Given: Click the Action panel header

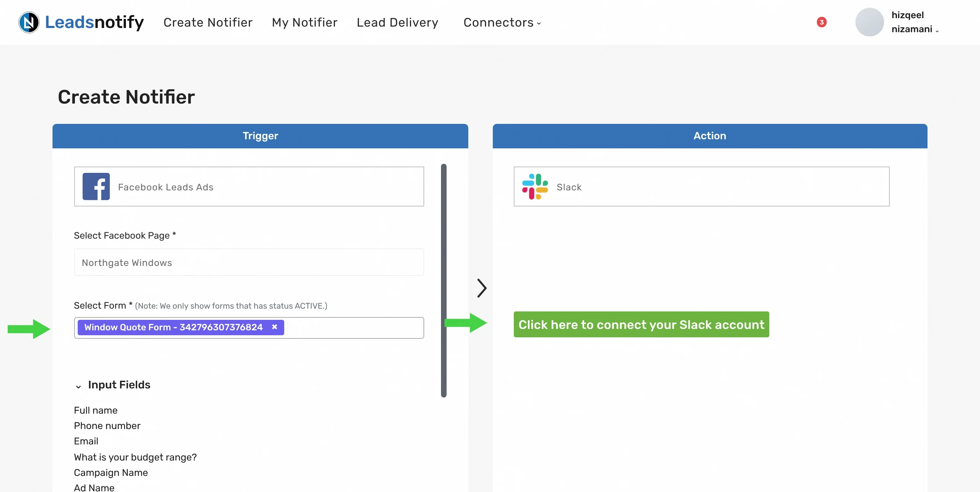Looking at the screenshot, I should point(709,136).
